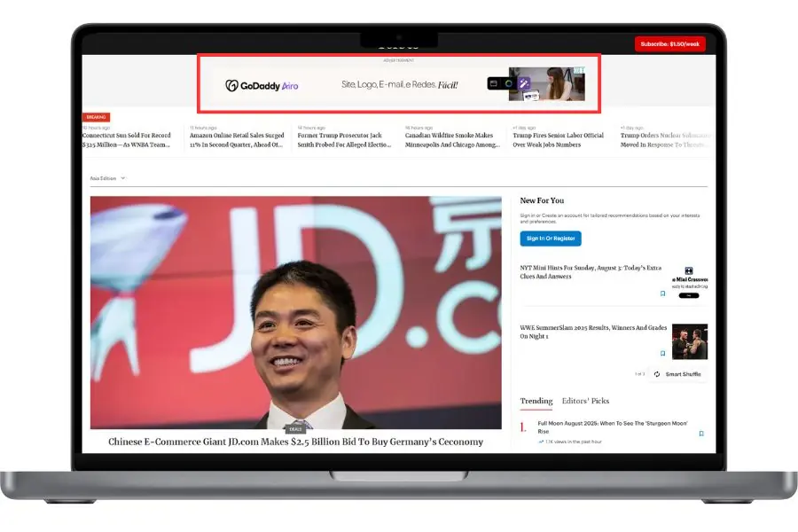Click the red Breaking badge
The width and height of the screenshot is (798, 532).
(x=96, y=117)
